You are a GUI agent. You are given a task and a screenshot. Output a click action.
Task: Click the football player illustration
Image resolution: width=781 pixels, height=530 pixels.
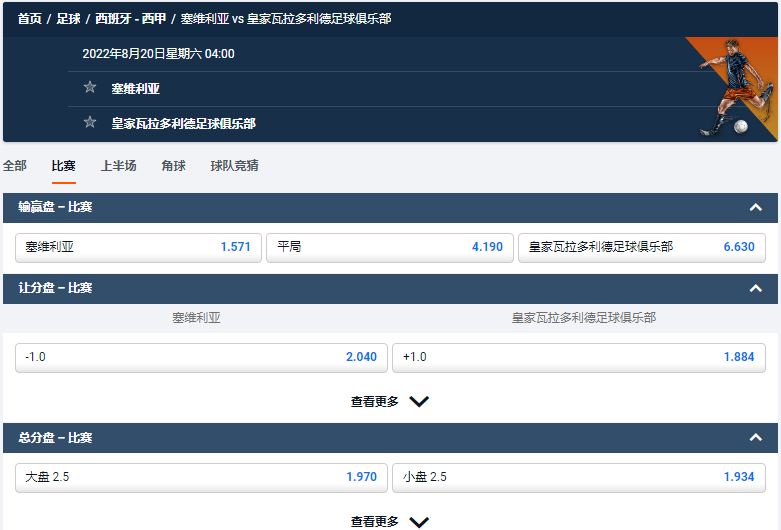click(x=736, y=88)
